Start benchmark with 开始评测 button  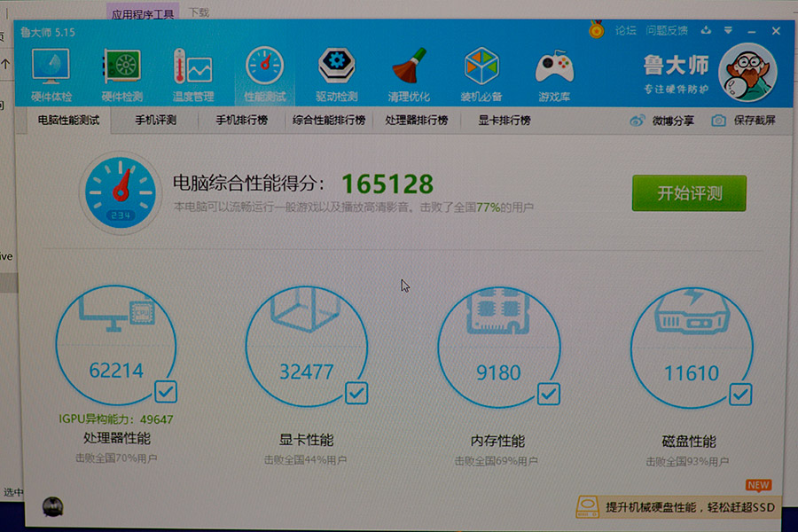pyautogui.click(x=689, y=193)
